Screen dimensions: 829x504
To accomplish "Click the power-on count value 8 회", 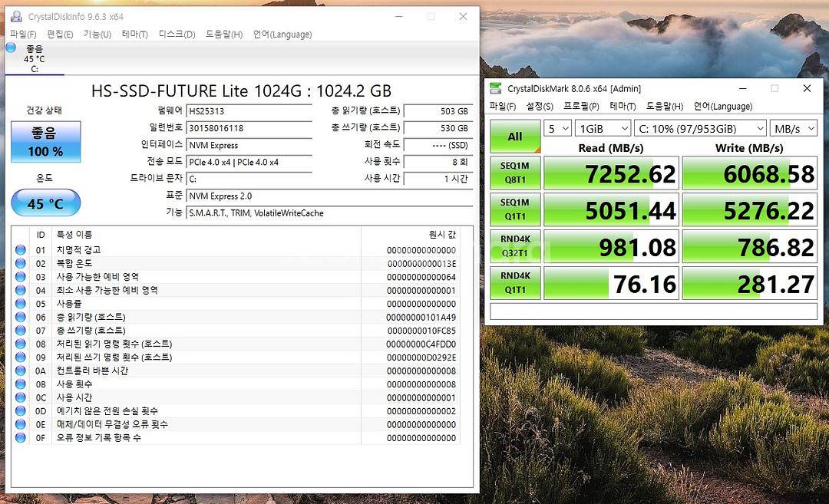I will [x=438, y=162].
